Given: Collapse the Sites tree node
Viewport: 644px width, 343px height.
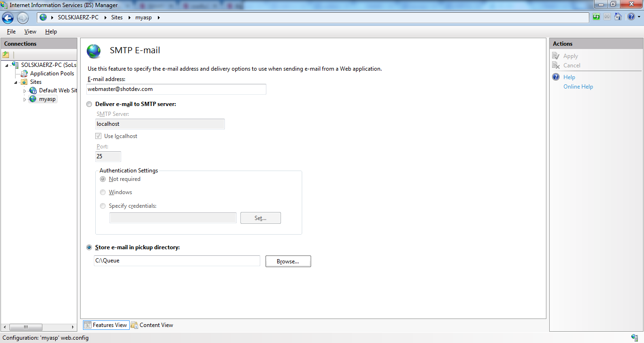Looking at the screenshot, I should click(16, 82).
